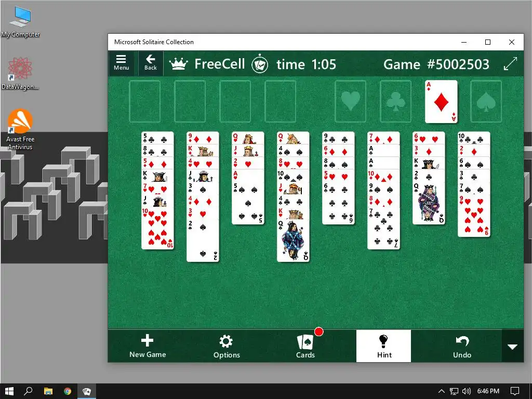The width and height of the screenshot is (532, 399).
Task: Open the Windows Start menu
Action: click(x=9, y=391)
